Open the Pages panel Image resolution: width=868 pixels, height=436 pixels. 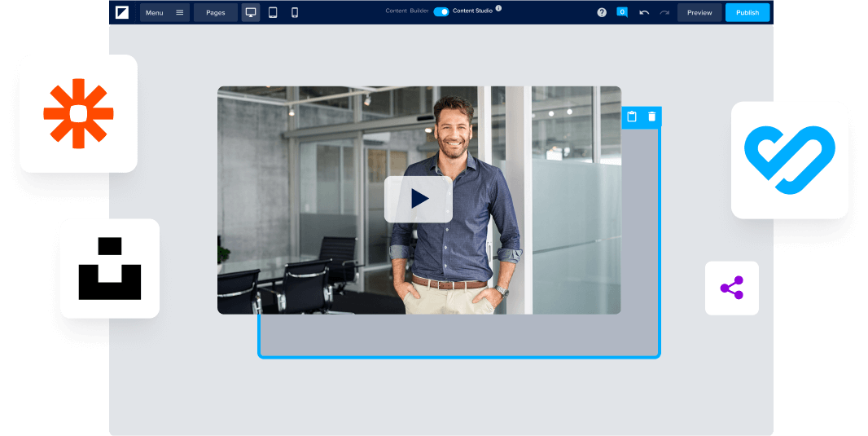(x=216, y=12)
